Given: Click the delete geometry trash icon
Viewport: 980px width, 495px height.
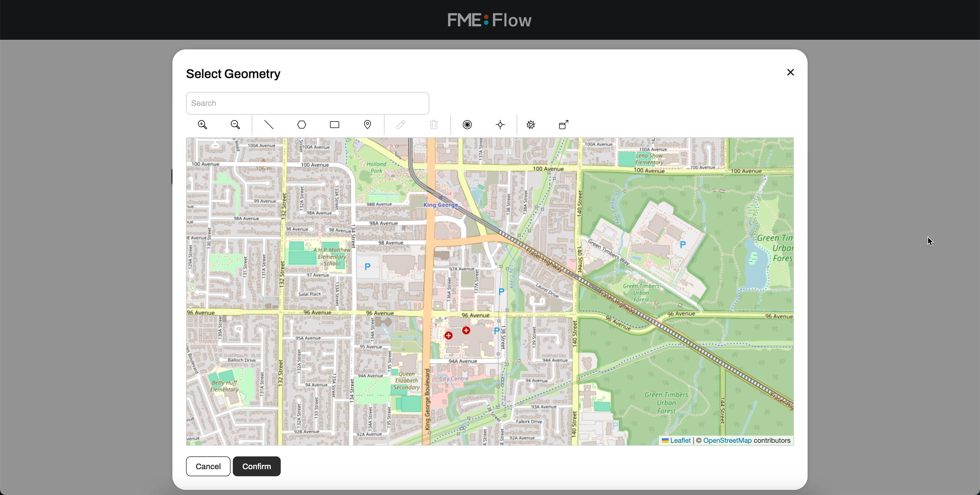Looking at the screenshot, I should tap(434, 125).
